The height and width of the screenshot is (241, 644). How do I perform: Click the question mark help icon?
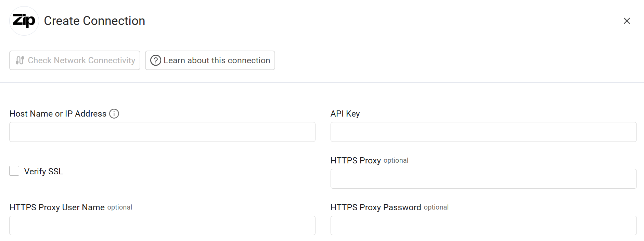pyautogui.click(x=156, y=60)
